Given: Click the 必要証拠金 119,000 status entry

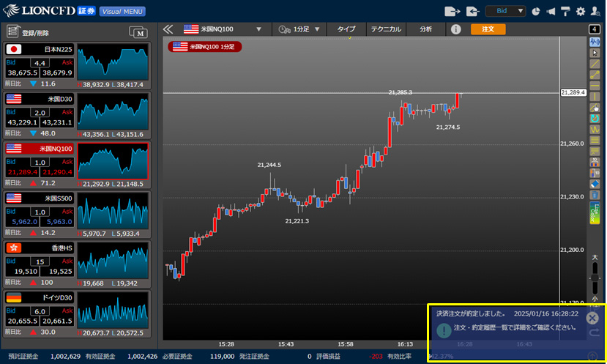Looking at the screenshot, I should [198, 356].
